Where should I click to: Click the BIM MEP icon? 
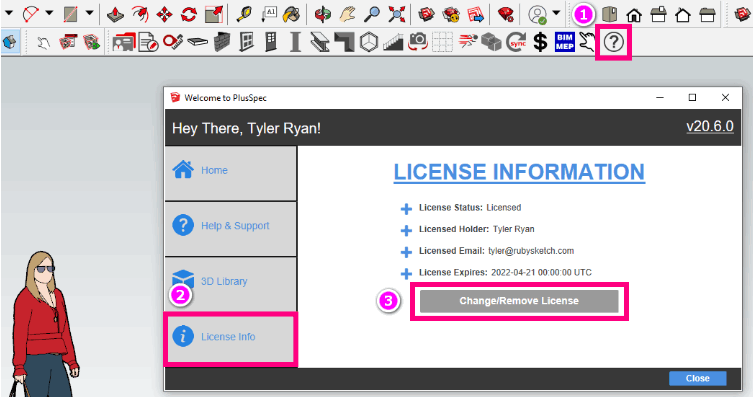[565, 42]
